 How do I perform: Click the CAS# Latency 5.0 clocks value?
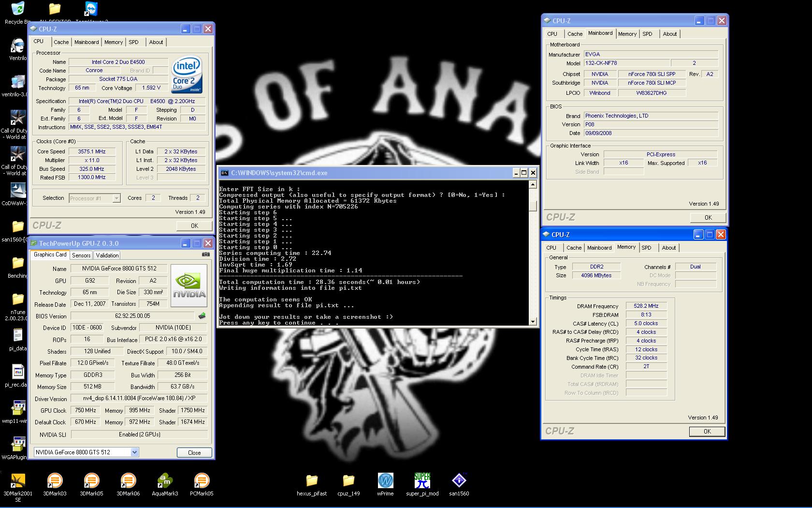(x=646, y=323)
